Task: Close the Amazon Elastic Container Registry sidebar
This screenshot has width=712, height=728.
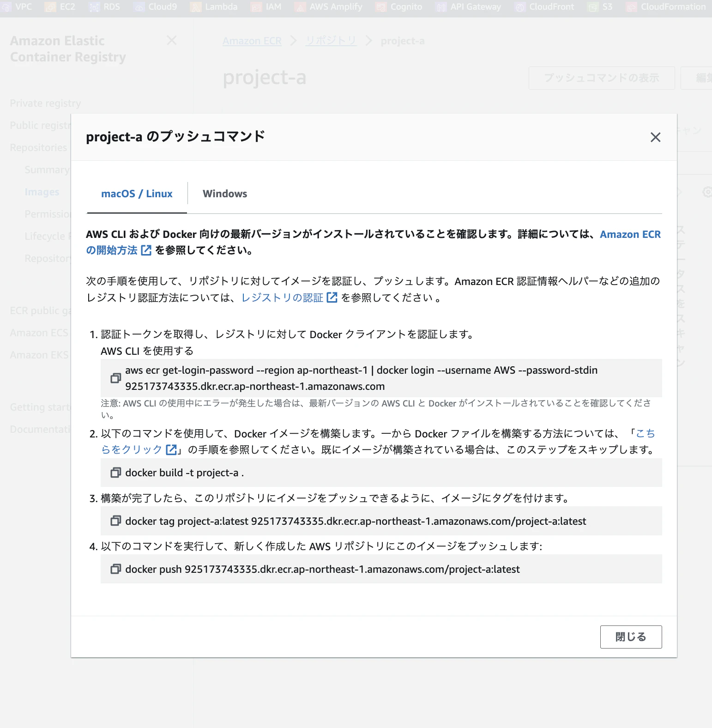Action: point(172,41)
